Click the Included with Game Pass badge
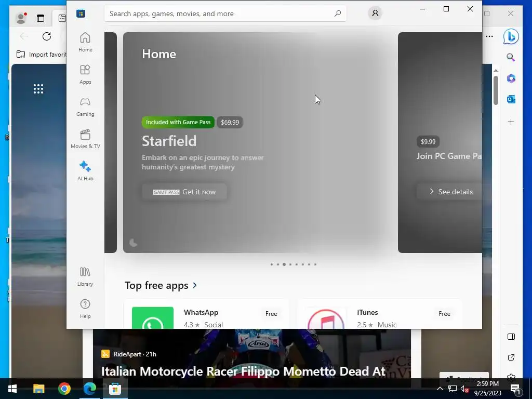Screen dimensions: 532x399 (x=178, y=122)
